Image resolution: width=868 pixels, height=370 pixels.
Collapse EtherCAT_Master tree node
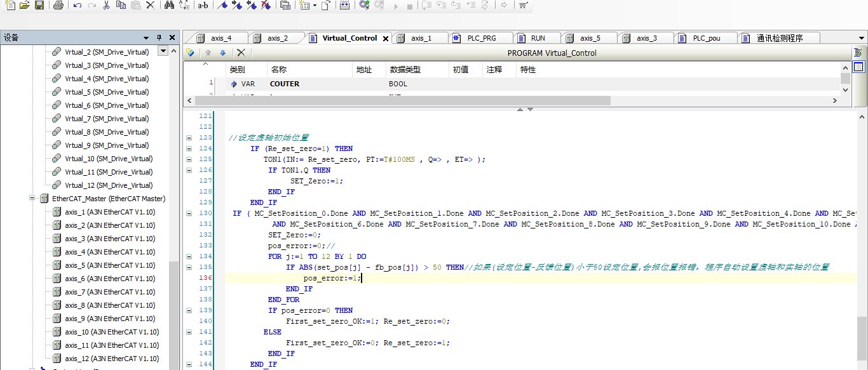click(32, 199)
